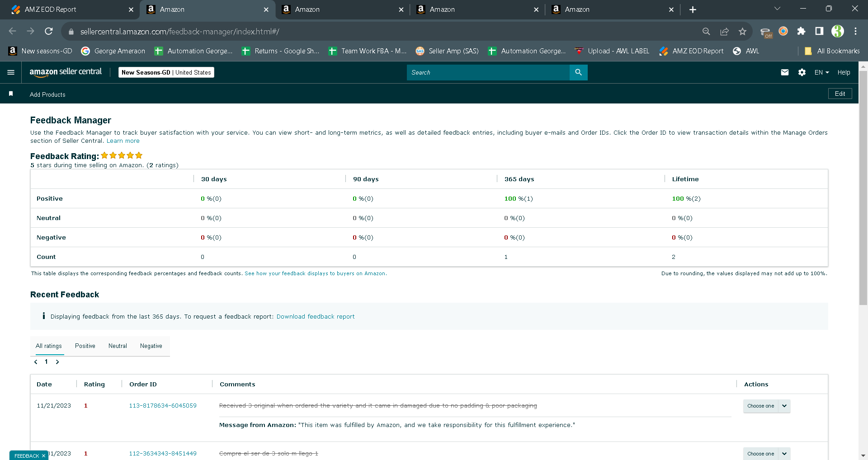Viewport: 868px width, 460px height.
Task: Open the buyer messages envelope icon
Action: [x=785, y=72]
